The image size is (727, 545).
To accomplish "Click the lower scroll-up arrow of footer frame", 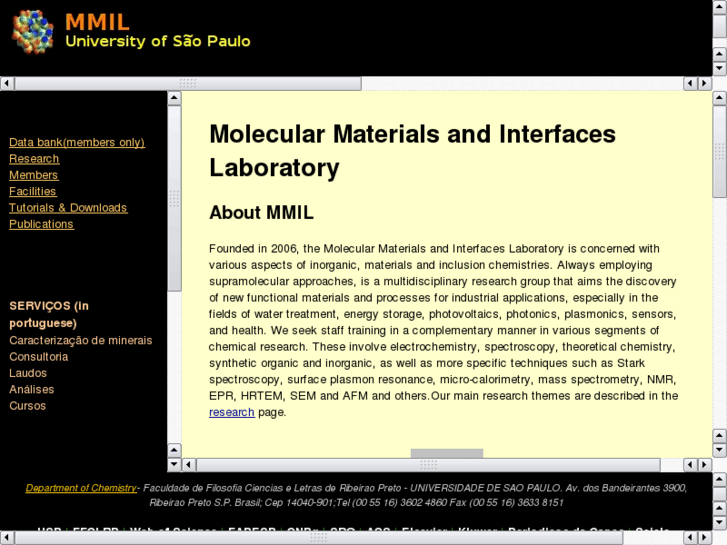I will 720,508.
